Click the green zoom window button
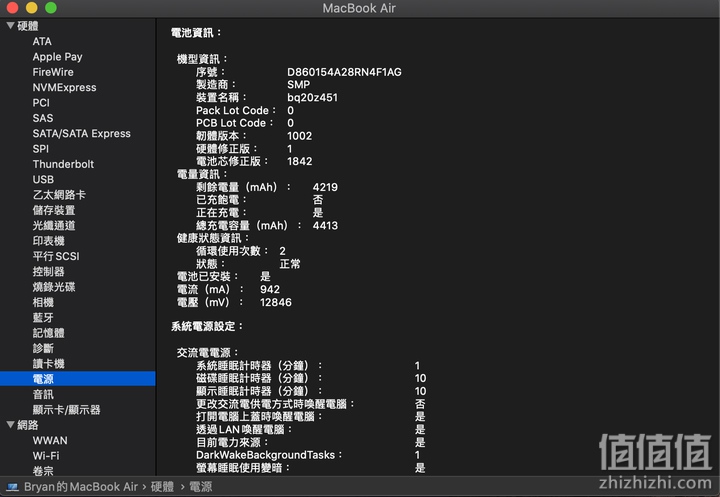This screenshot has height=497, width=720. coord(51,8)
